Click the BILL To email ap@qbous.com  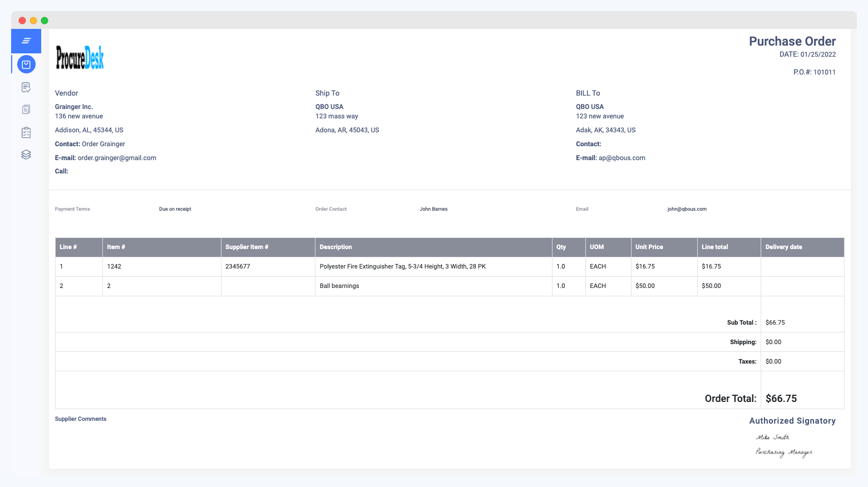point(622,157)
